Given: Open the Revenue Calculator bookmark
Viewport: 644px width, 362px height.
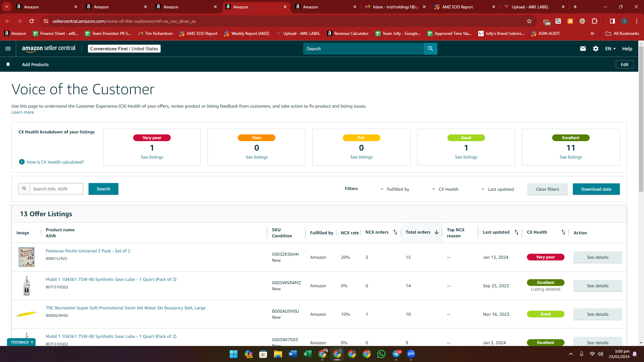Looking at the screenshot, I should (348, 34).
